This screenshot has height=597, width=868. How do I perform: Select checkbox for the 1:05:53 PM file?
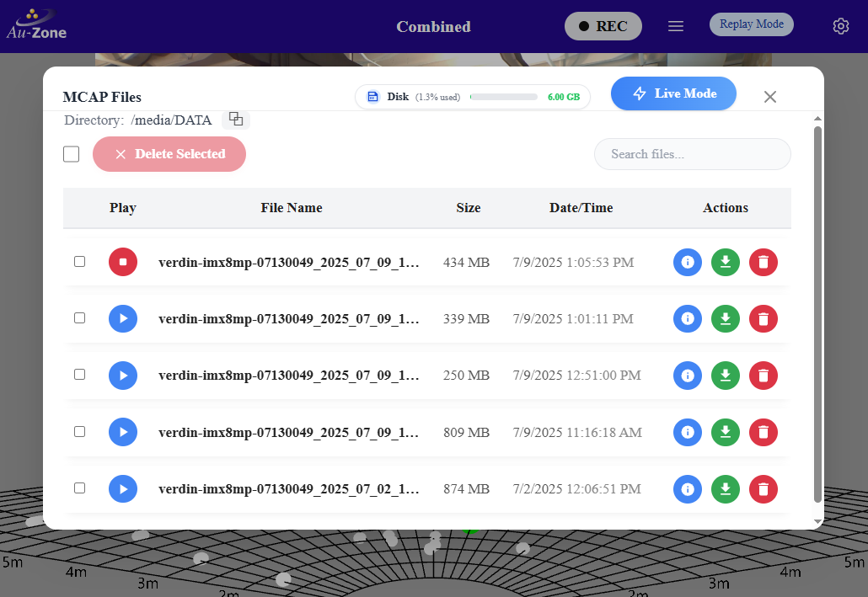[x=79, y=262]
